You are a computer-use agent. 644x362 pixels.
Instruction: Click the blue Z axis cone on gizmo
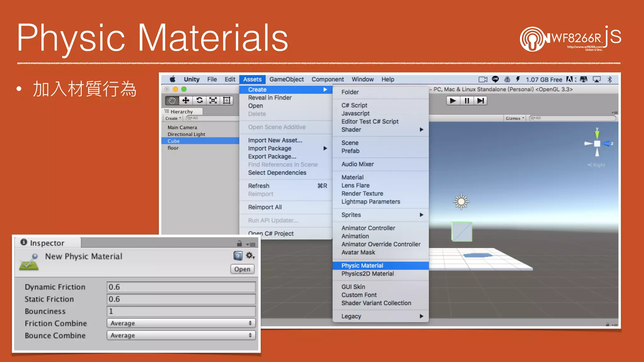point(606,144)
